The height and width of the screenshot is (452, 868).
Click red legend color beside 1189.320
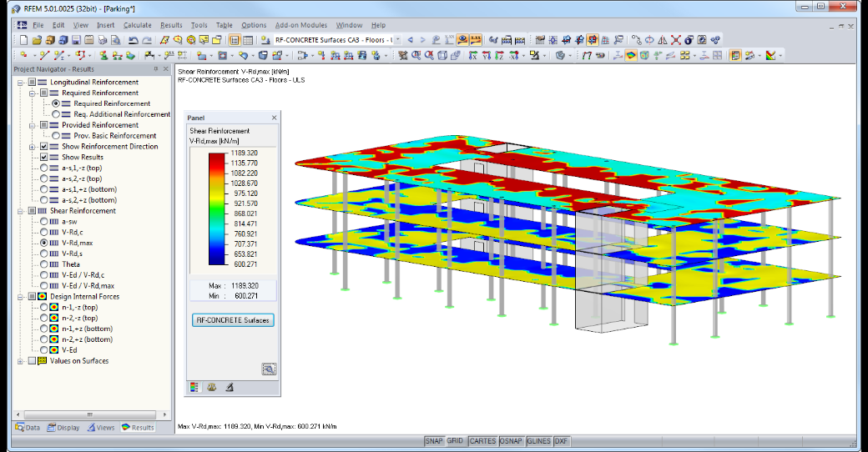[216, 158]
